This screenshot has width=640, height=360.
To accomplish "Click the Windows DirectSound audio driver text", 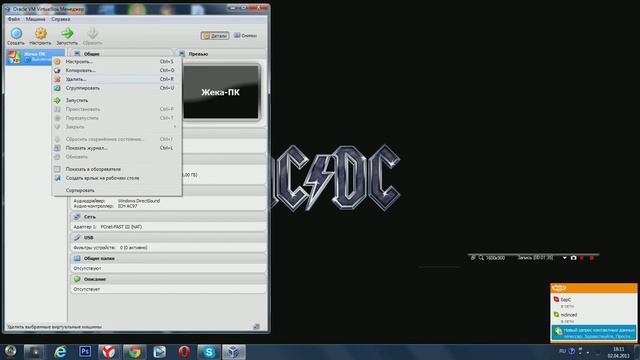I will [139, 201].
